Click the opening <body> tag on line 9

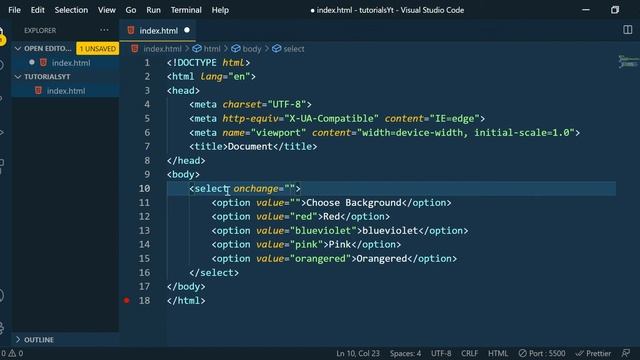pyautogui.click(x=183, y=174)
